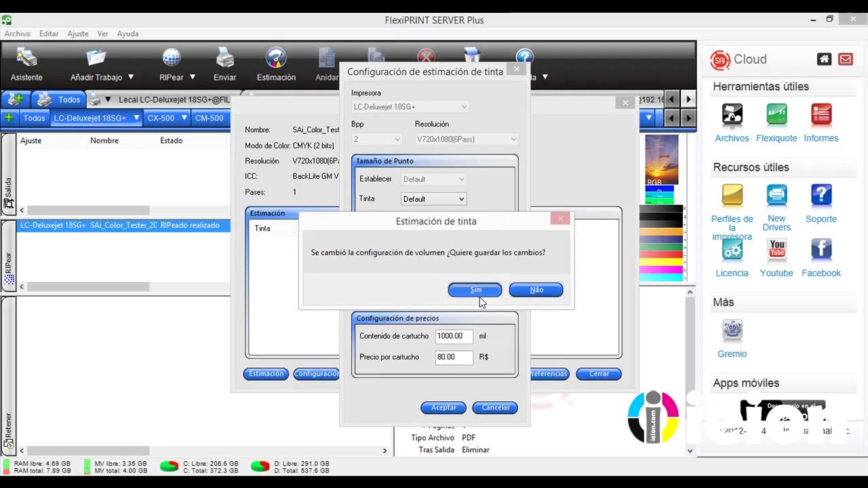Open the Informes reports icon
The image size is (868, 488).
point(821,114)
